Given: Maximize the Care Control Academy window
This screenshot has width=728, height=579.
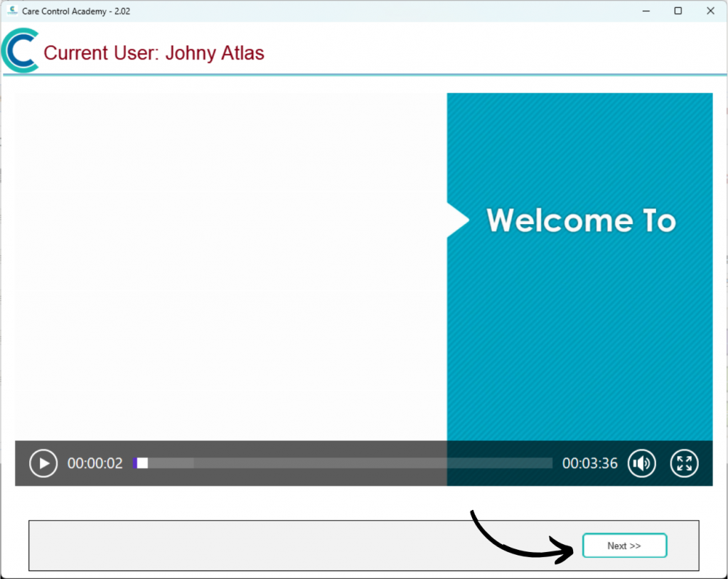Looking at the screenshot, I should point(678,11).
